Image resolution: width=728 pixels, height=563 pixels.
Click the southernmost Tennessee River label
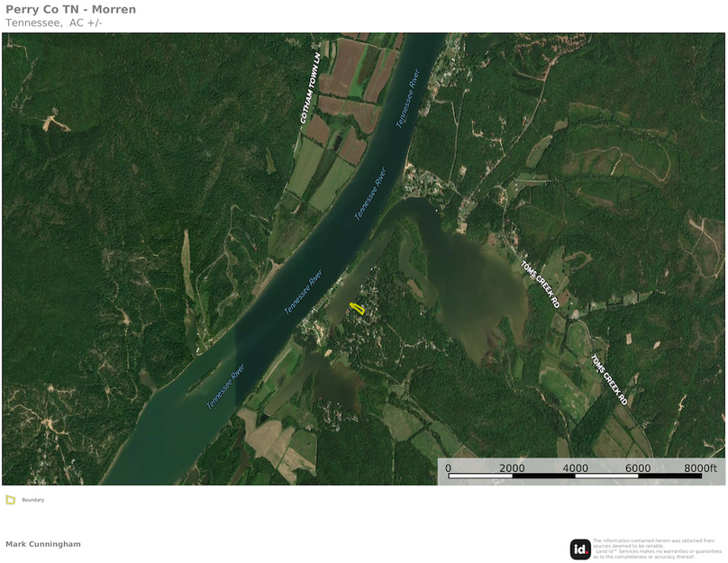(x=224, y=386)
